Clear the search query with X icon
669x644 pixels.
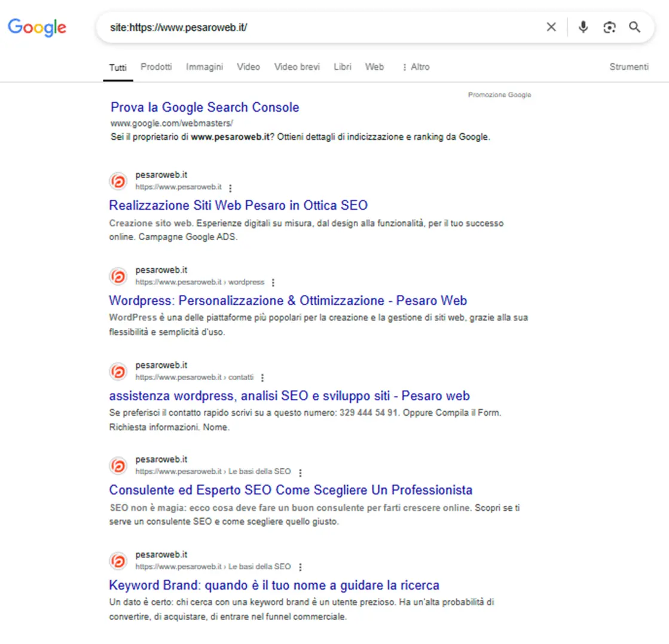point(551,27)
